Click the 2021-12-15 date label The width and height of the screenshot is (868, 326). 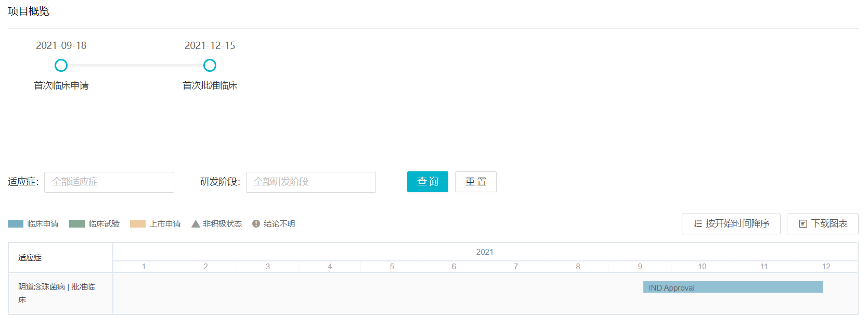click(210, 46)
